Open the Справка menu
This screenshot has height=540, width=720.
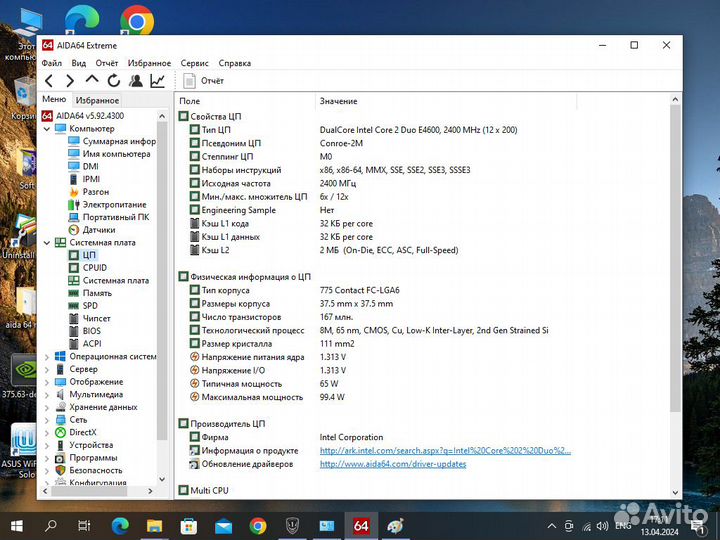(235, 63)
